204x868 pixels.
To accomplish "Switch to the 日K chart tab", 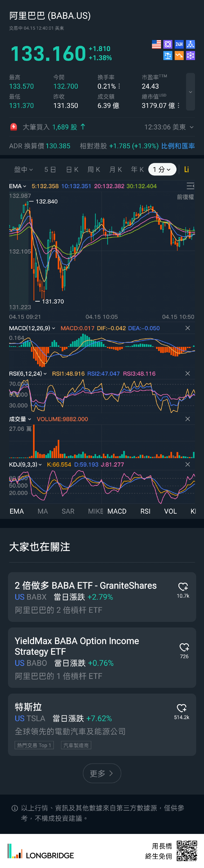I will [72, 170].
